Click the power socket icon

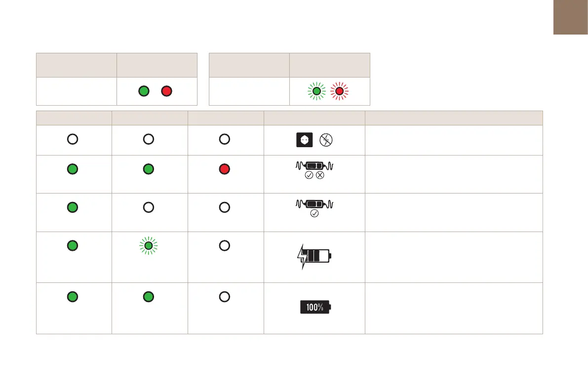(305, 140)
